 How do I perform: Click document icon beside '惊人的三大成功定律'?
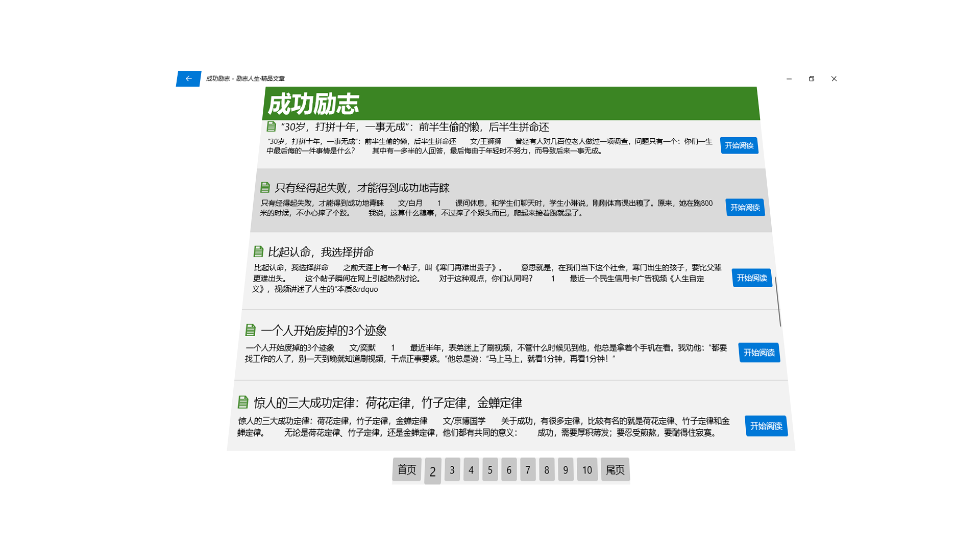tap(243, 403)
